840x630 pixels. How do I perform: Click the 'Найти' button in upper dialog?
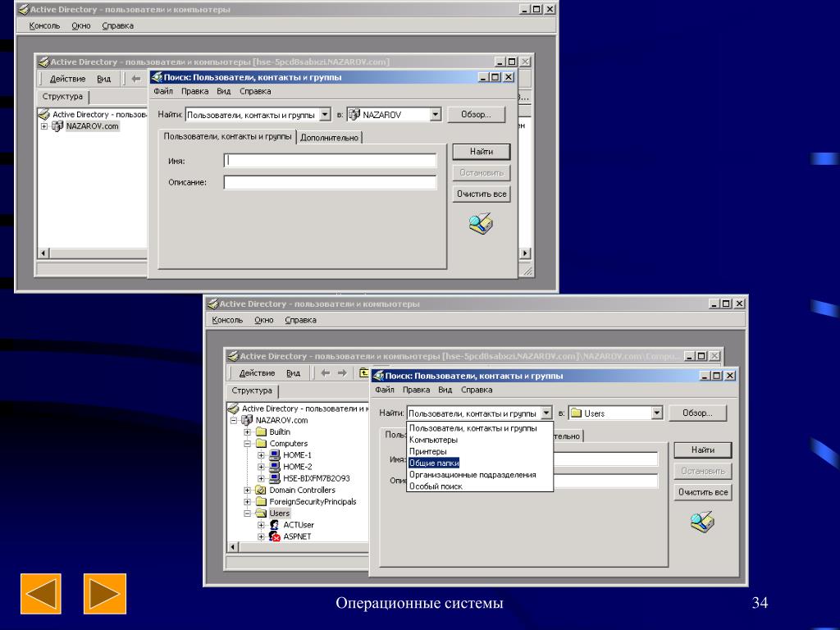481,152
